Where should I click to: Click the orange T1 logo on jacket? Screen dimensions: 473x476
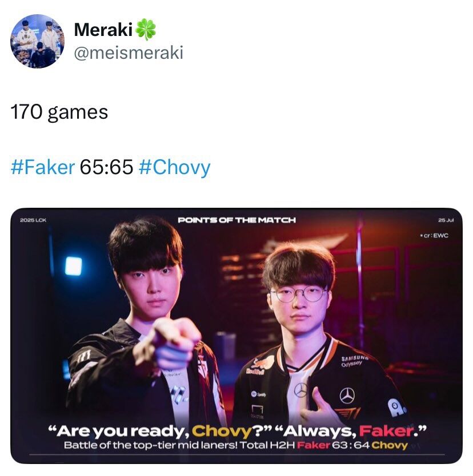click(347, 413)
